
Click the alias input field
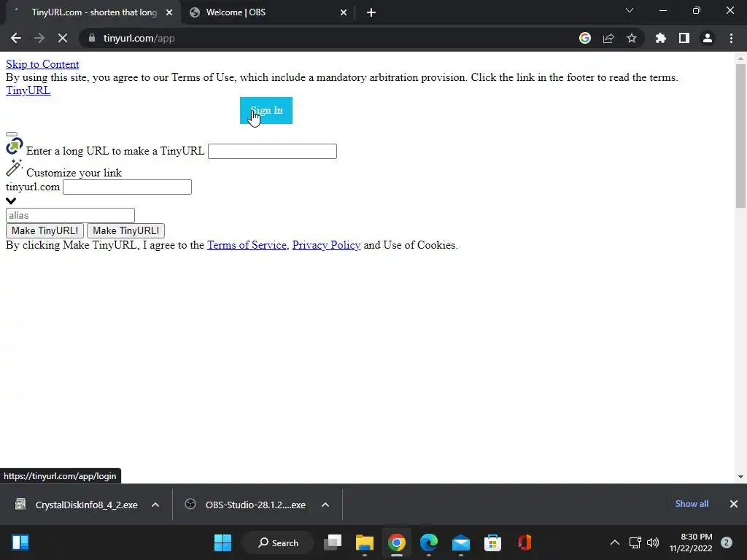(70, 215)
